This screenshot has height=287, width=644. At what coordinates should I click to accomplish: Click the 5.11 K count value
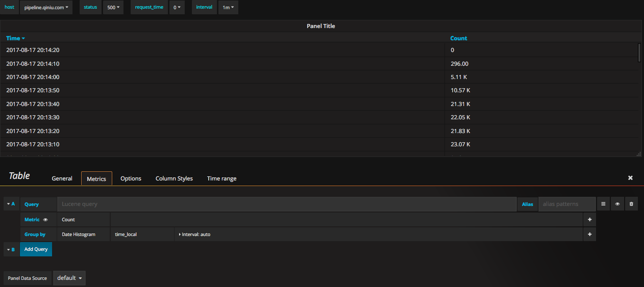click(459, 77)
